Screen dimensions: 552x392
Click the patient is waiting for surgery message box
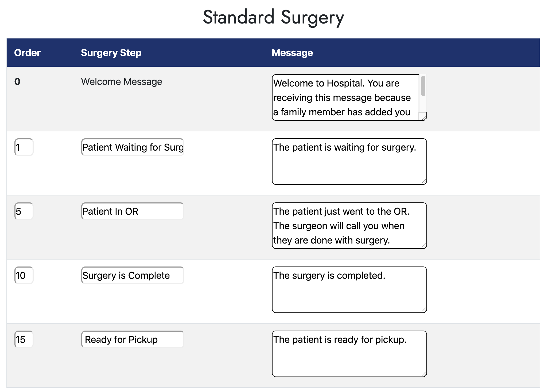click(349, 162)
